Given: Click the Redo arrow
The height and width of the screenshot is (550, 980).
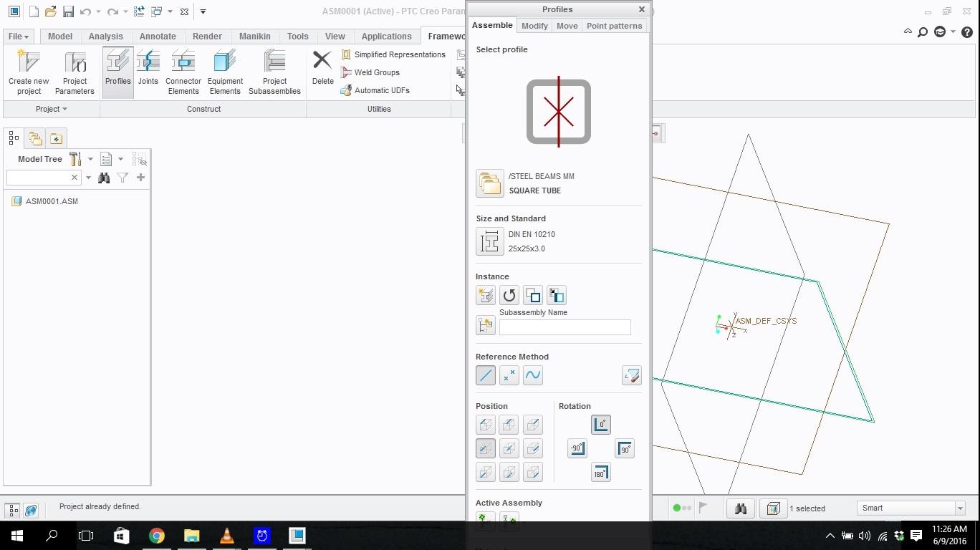Looking at the screenshot, I should pos(112,11).
